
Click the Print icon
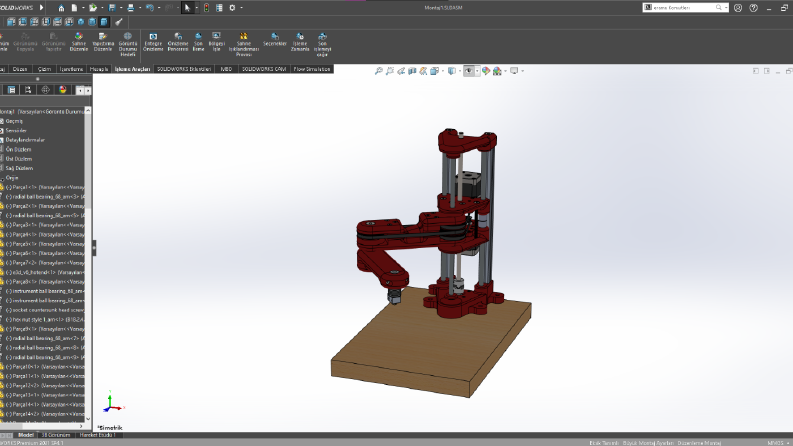coord(130,8)
